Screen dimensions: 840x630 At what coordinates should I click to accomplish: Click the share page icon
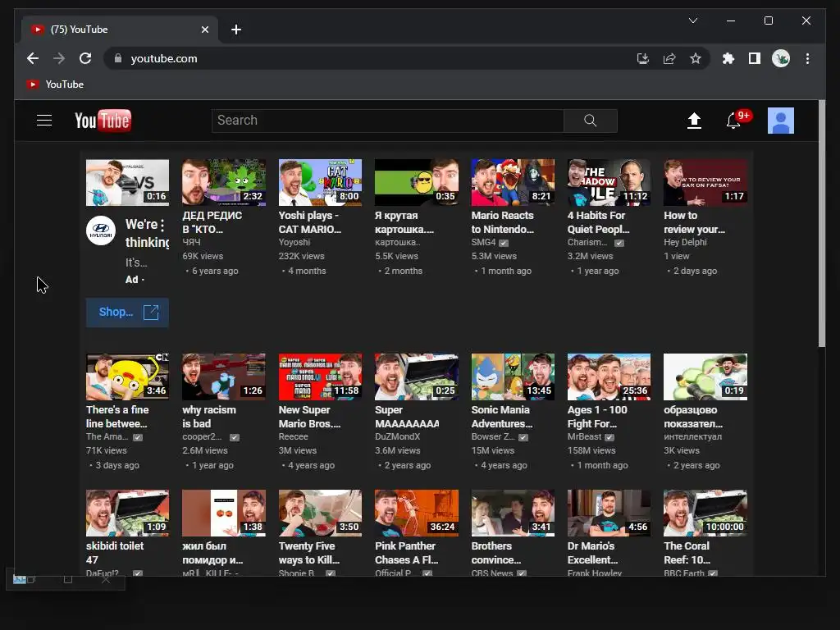tap(669, 58)
